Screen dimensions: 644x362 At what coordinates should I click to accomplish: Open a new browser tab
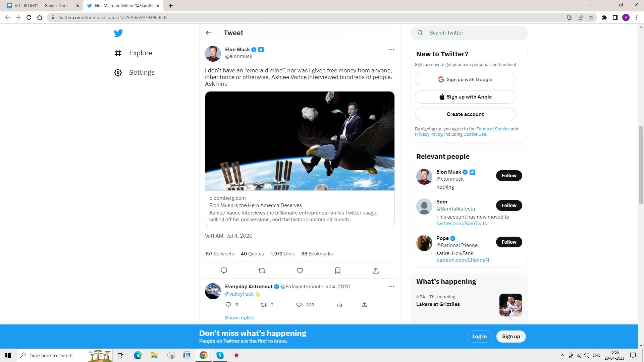point(170,6)
